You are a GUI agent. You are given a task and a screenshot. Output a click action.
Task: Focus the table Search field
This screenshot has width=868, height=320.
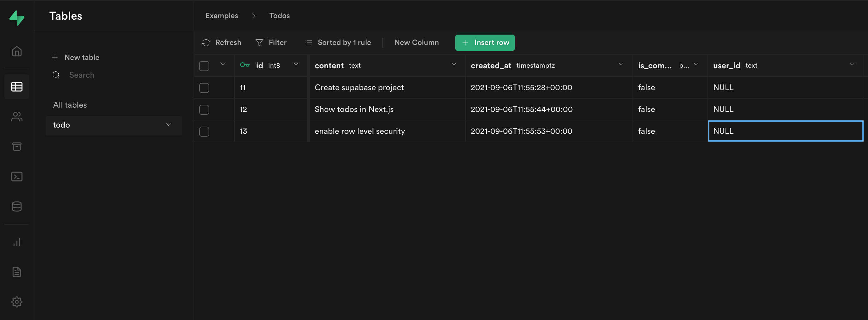[x=115, y=75]
